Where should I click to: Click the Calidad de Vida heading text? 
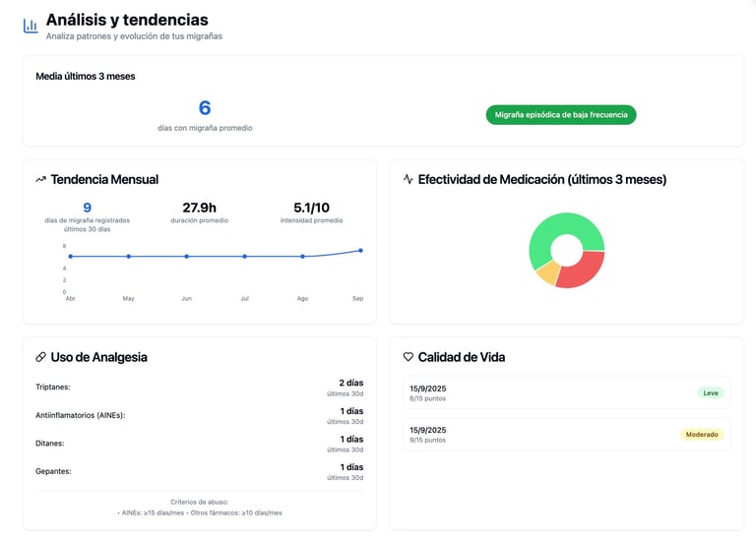coord(462,357)
